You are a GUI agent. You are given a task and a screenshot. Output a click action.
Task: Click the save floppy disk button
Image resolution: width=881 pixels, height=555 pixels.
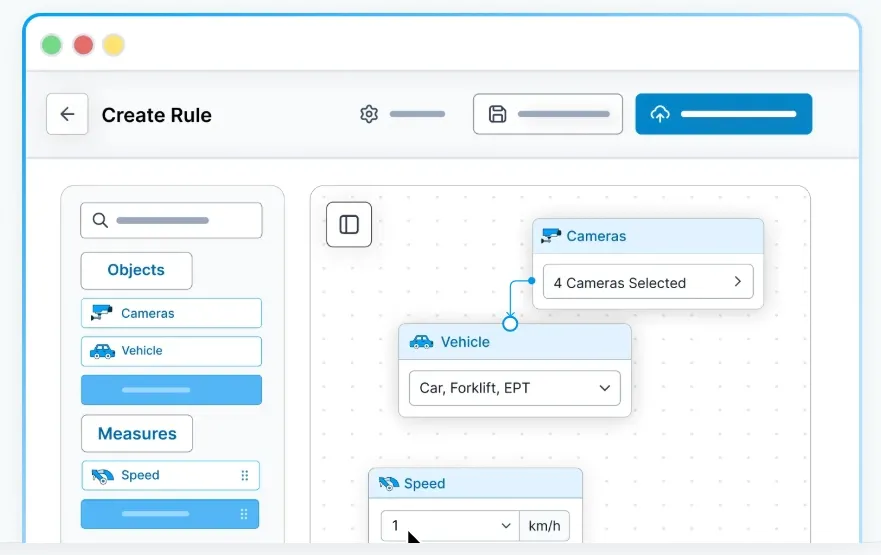[548, 114]
